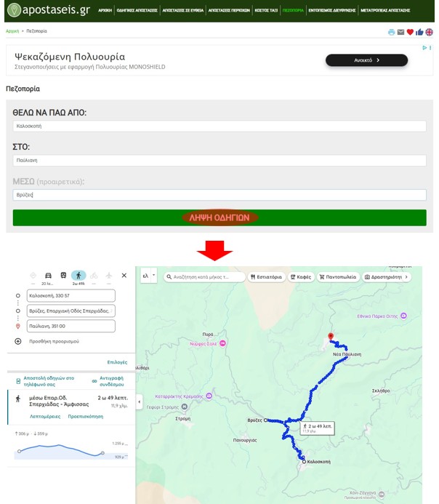Close the directions panel with X

[124, 276]
